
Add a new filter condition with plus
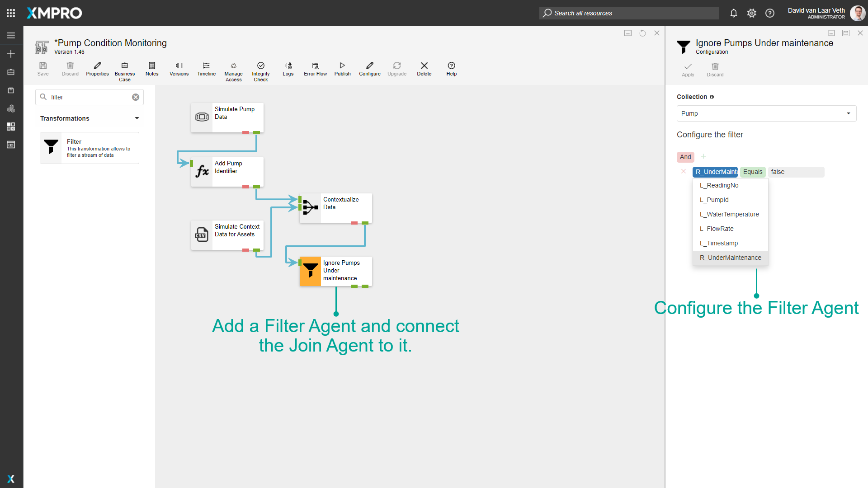tap(703, 156)
